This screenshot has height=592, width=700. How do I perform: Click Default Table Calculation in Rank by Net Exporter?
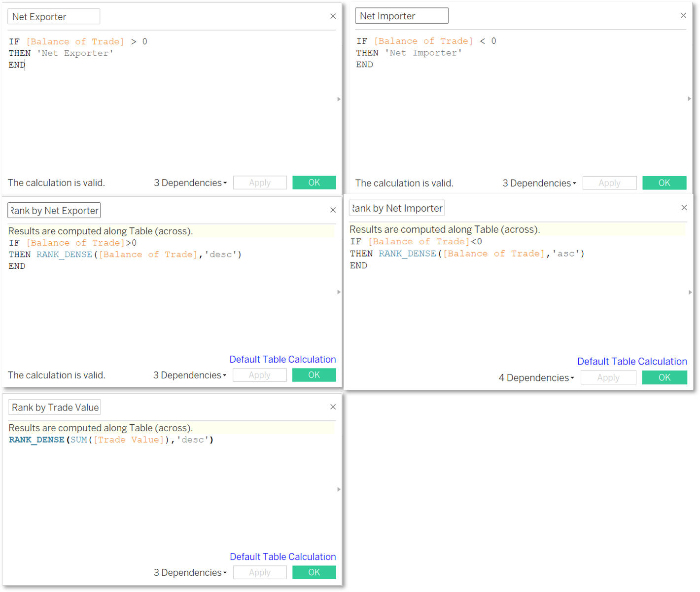[x=282, y=360]
